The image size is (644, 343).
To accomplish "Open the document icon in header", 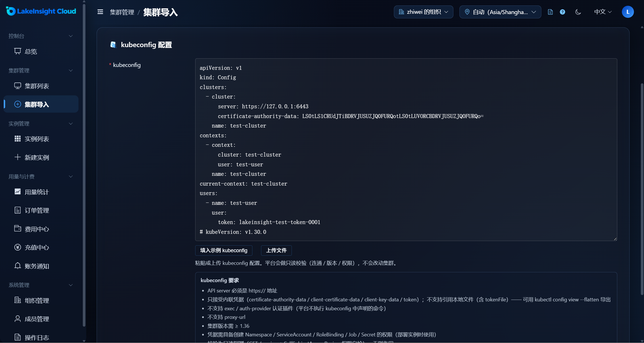I will coord(550,12).
